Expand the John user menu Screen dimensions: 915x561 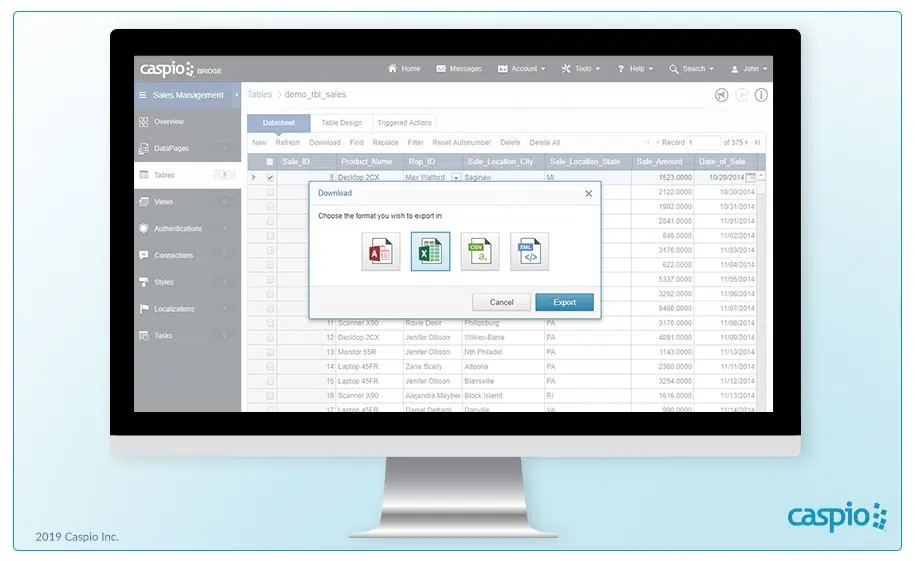[x=749, y=69]
